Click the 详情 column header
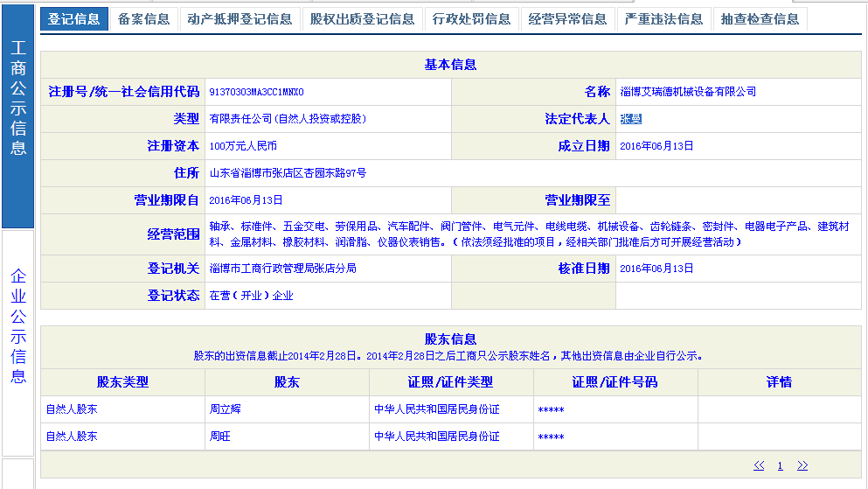The image size is (868, 489). tap(779, 381)
